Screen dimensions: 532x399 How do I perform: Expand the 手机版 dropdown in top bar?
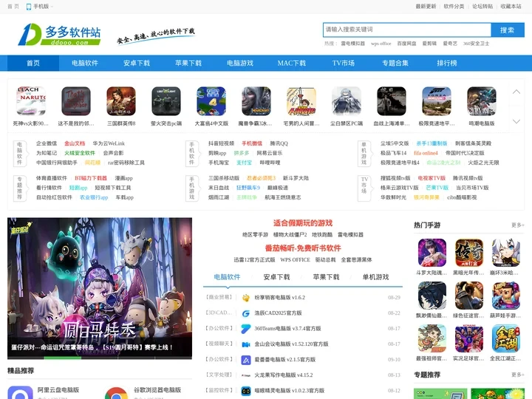point(40,7)
